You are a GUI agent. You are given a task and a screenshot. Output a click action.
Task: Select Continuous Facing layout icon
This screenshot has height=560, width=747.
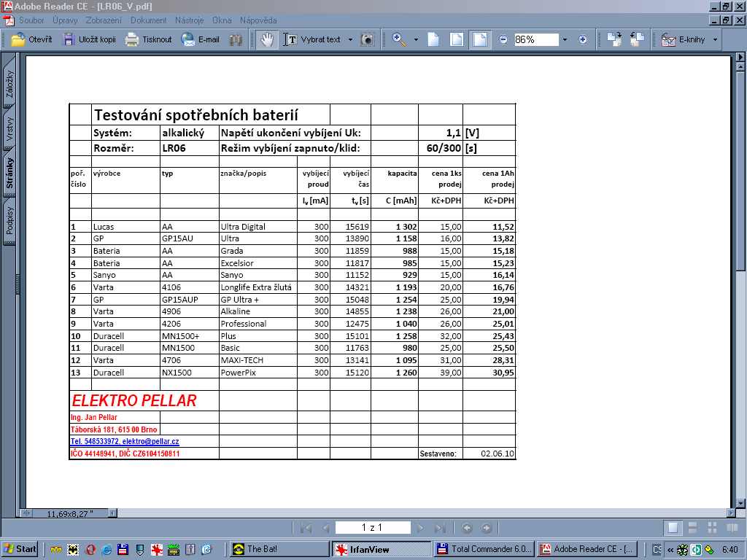coord(712,528)
